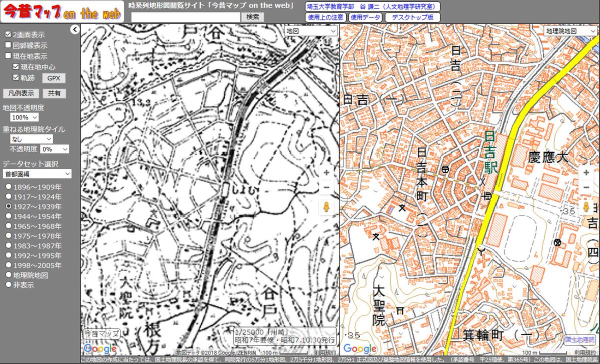Select the 1927～1939年 period
Viewport: 600px width, 364px height.
[8, 206]
